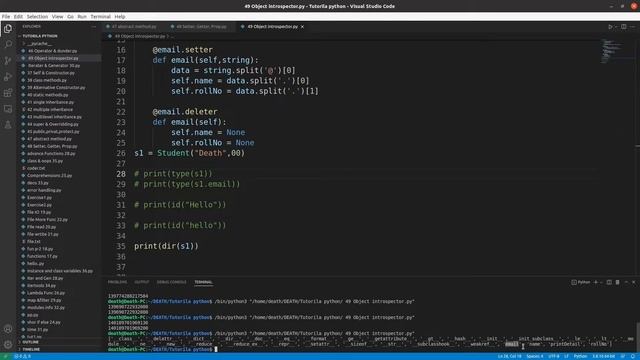Expand the __pycache__ folder

(41, 43)
